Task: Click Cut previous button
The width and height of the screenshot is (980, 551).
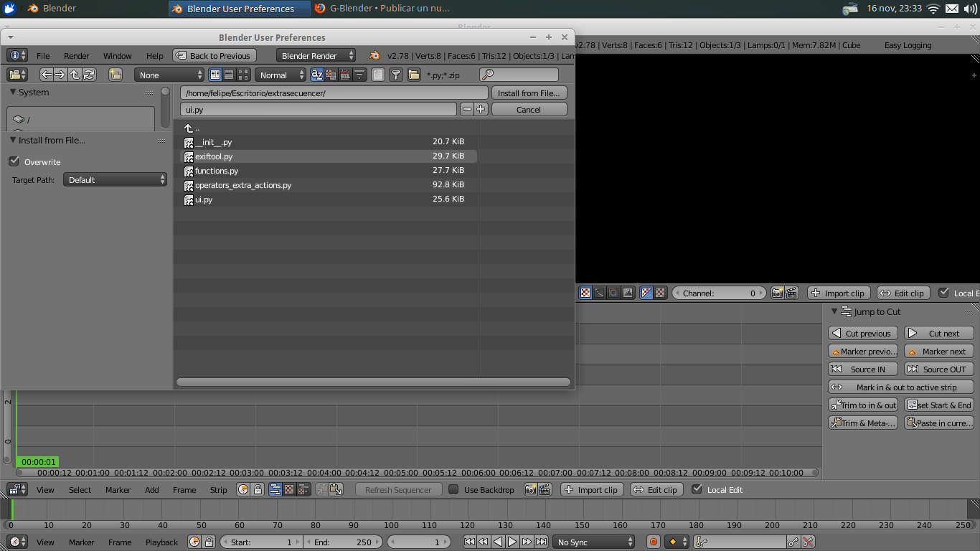Action: [x=863, y=333]
